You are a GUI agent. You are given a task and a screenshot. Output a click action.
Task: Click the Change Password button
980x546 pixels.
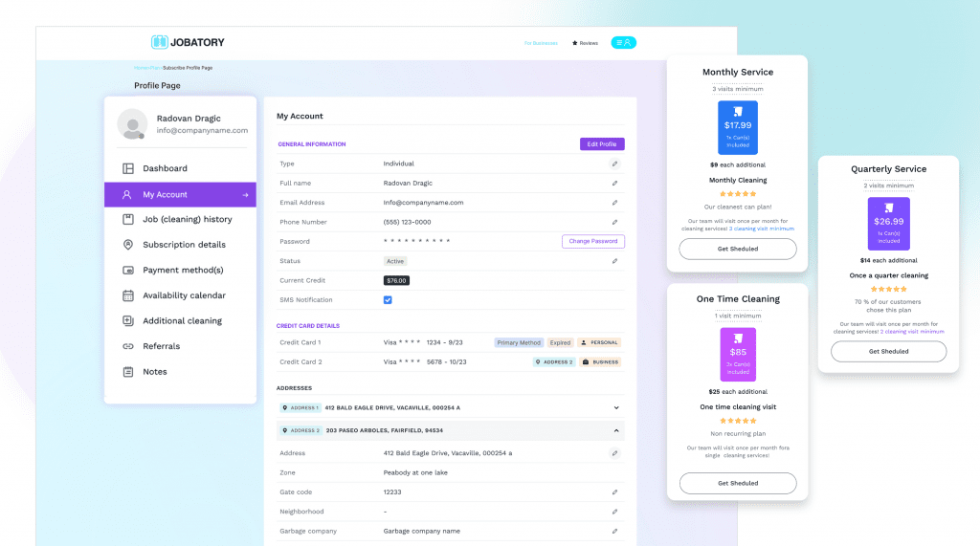click(592, 242)
